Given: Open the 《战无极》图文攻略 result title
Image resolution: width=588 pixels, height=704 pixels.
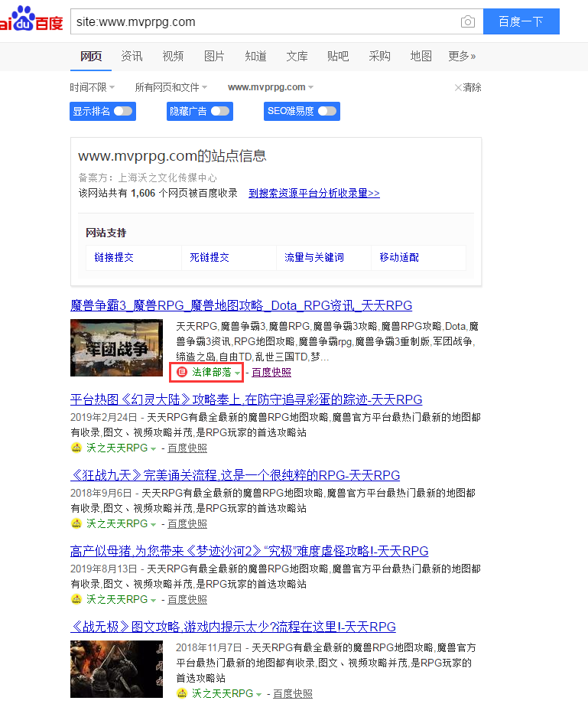Looking at the screenshot, I should click(x=233, y=627).
